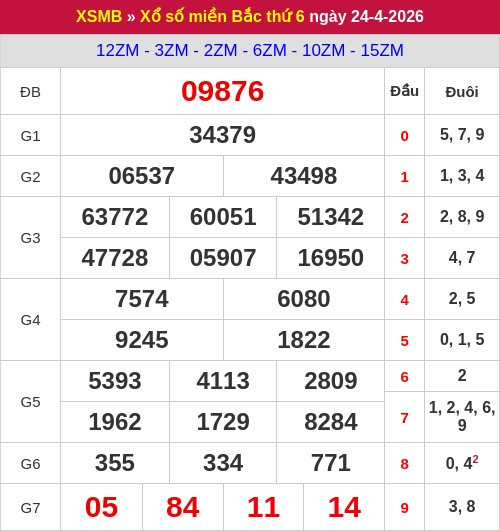500x531 pixels.
Task: Select the G4 number 6080
Action: (x=304, y=299)
